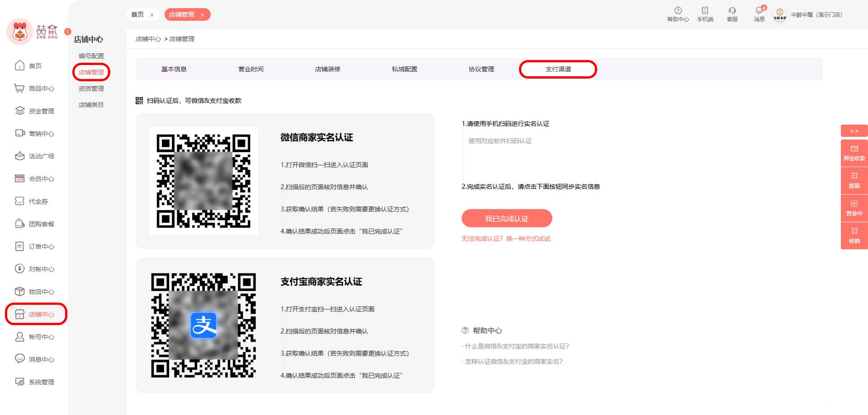Open 系统管理 settings icon

click(x=19, y=382)
